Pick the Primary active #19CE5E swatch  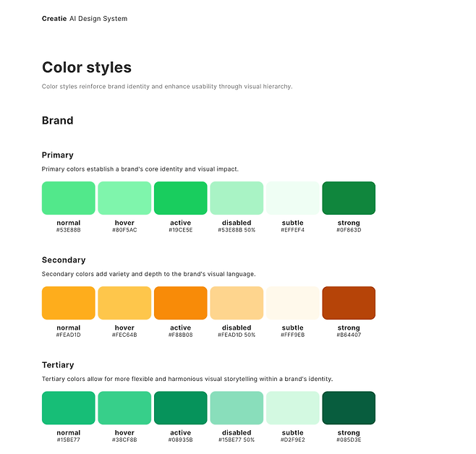point(181,198)
